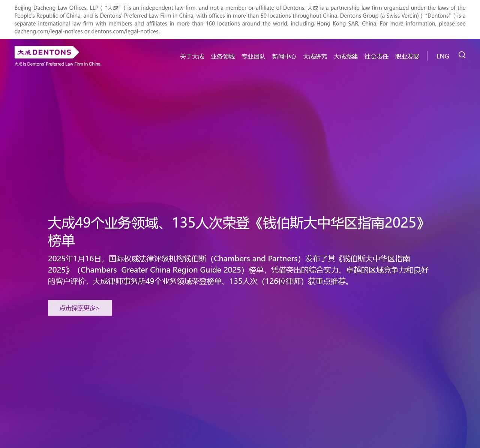Select 专业团队 in navigation
This screenshot has height=448, width=480.
pyautogui.click(x=253, y=57)
